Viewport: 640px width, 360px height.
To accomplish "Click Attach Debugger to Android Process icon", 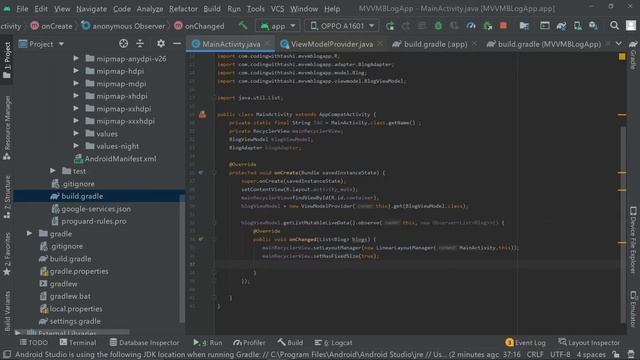I will pyautogui.click(x=487, y=26).
